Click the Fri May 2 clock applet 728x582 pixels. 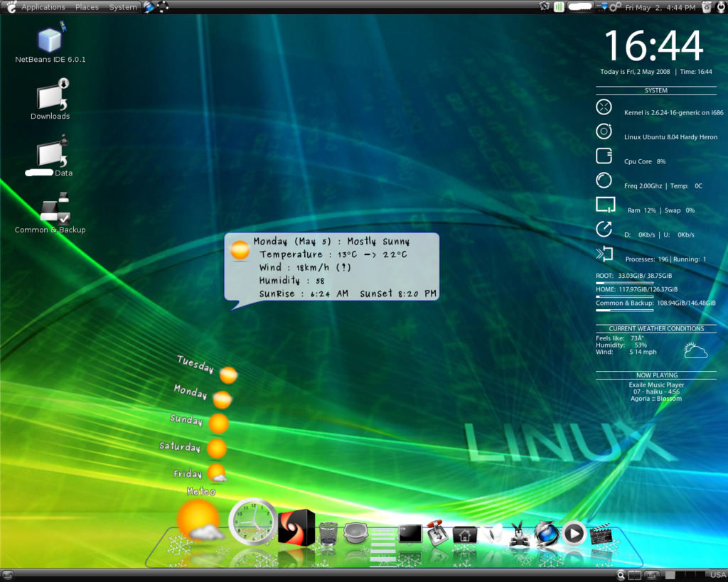coord(660,7)
